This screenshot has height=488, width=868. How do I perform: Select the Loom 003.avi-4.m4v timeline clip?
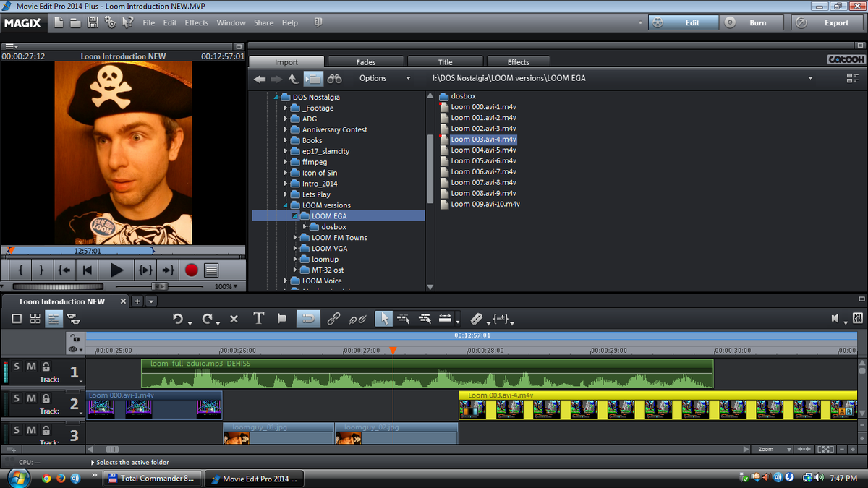pos(658,406)
